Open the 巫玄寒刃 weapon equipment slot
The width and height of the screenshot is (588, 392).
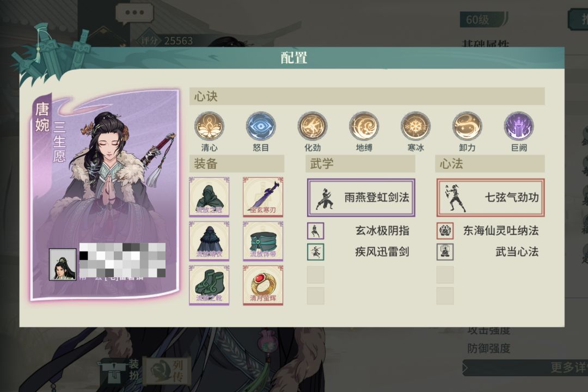coord(263,197)
